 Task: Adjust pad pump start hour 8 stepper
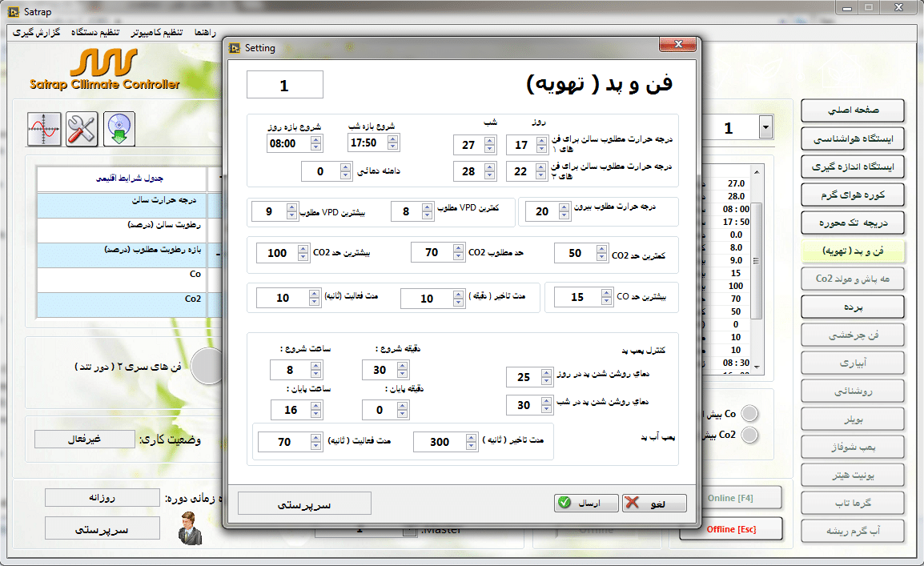(315, 370)
